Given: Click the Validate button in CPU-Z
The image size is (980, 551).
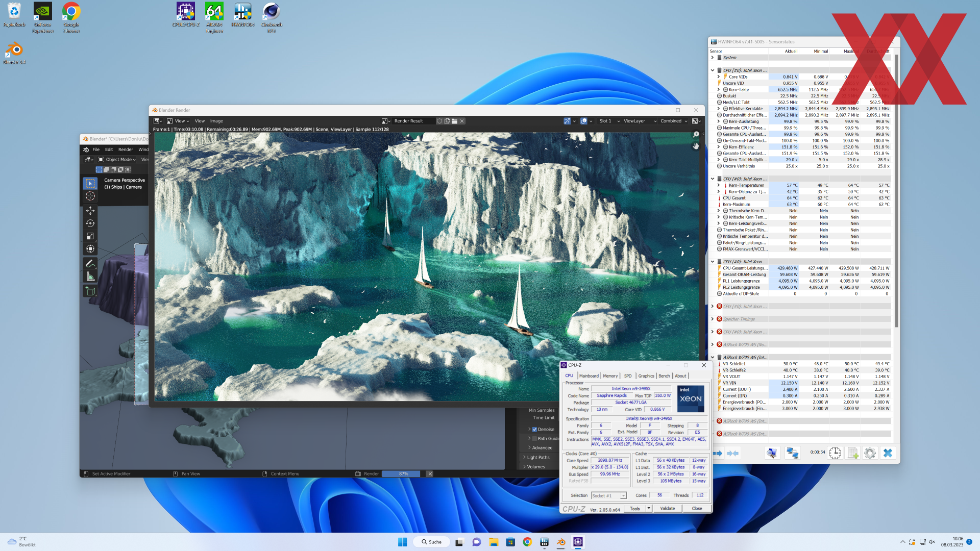Looking at the screenshot, I should click(x=667, y=508).
